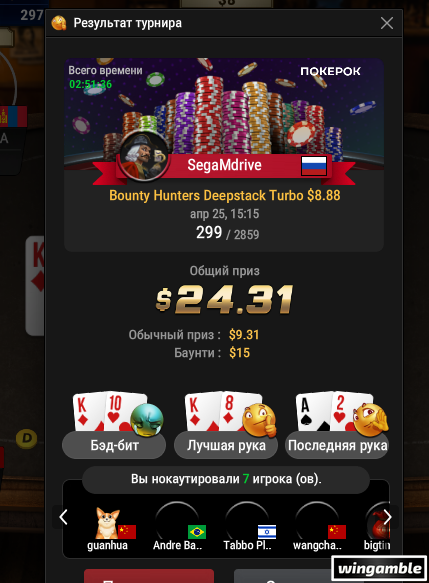Open the Бэд-бит hand
This screenshot has width=429, height=583.
tap(114, 445)
